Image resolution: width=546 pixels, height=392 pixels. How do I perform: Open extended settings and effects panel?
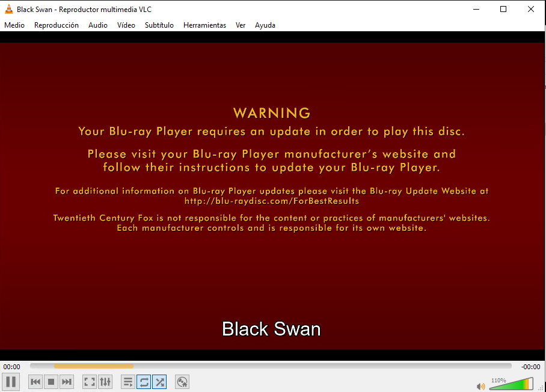point(105,382)
